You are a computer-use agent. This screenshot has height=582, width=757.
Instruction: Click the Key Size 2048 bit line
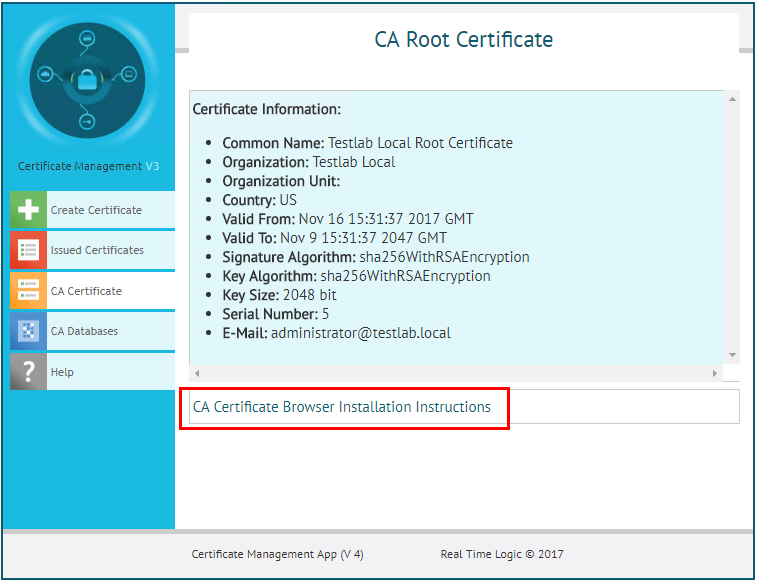pyautogui.click(x=279, y=295)
